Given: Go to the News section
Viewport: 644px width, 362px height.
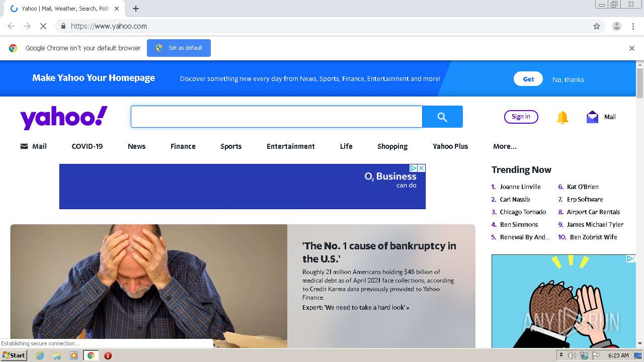Looking at the screenshot, I should (x=136, y=146).
